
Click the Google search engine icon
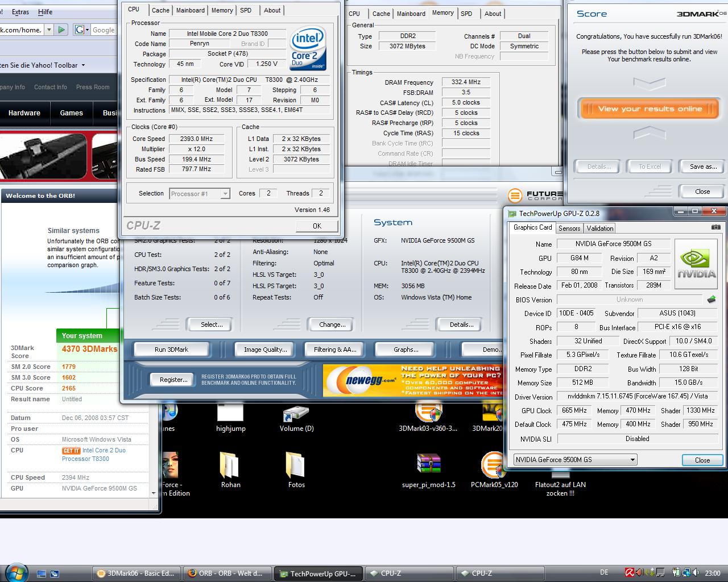coord(79,30)
